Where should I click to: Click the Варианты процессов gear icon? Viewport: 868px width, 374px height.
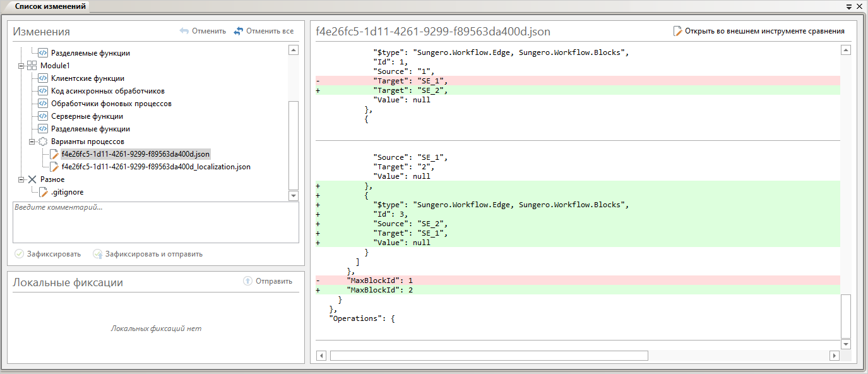point(43,142)
